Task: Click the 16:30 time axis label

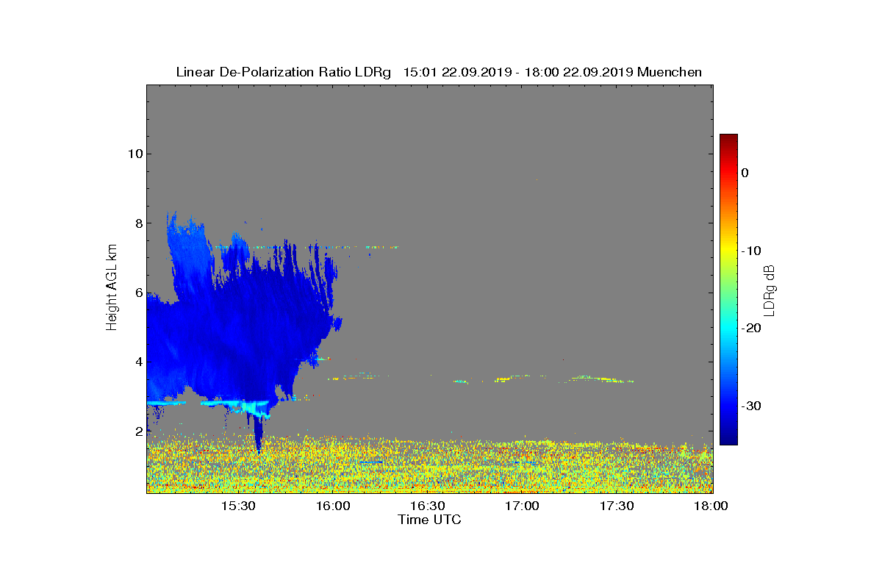Action: tap(428, 506)
